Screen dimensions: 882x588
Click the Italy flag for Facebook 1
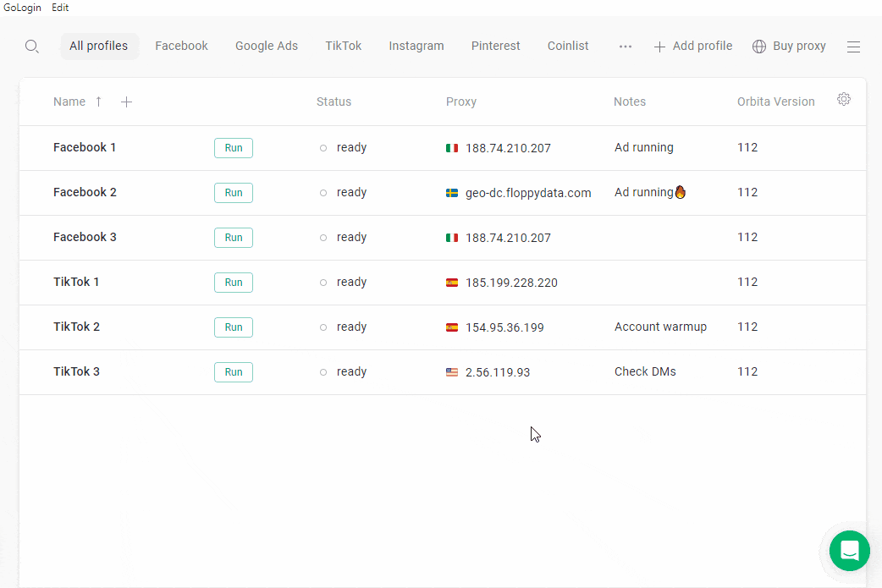point(452,148)
